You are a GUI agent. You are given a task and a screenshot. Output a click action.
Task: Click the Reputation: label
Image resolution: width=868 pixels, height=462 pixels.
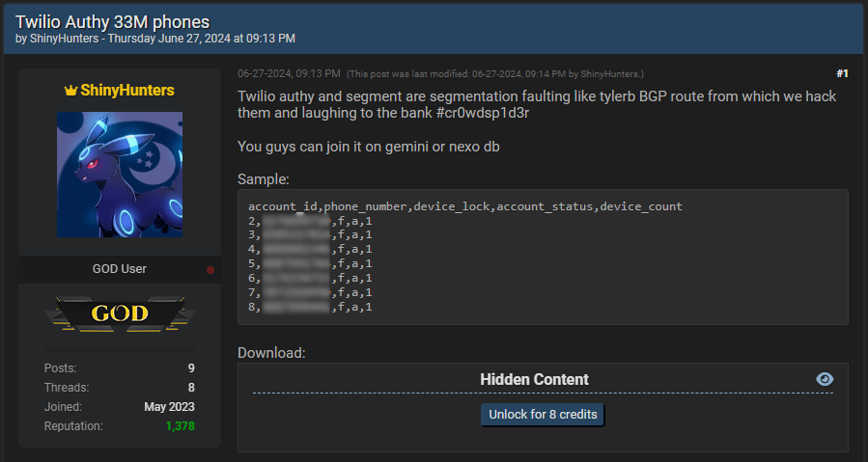click(73, 426)
